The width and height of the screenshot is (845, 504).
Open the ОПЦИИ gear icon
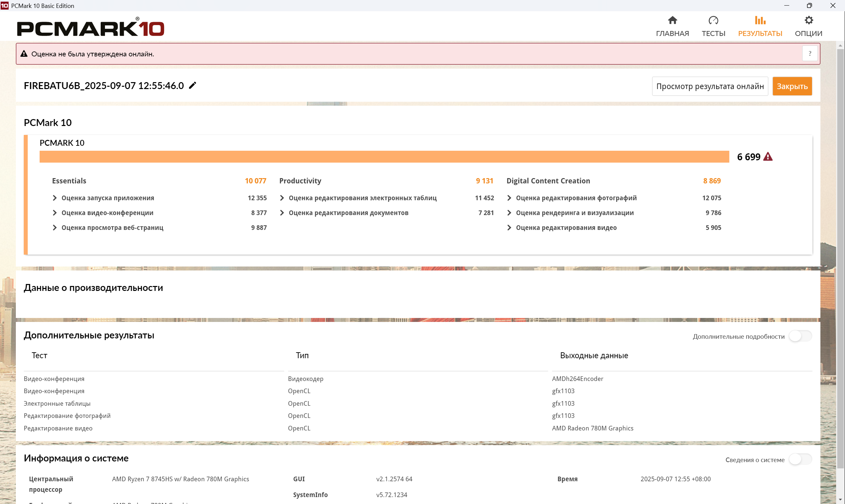tap(808, 20)
